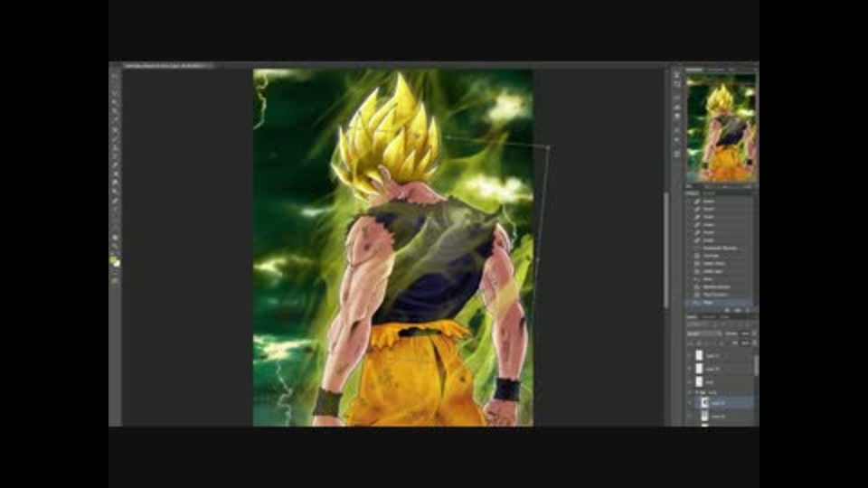Hide the highlighted layer's eye icon
Image resolution: width=868 pixels, height=488 pixels.
tap(690, 403)
